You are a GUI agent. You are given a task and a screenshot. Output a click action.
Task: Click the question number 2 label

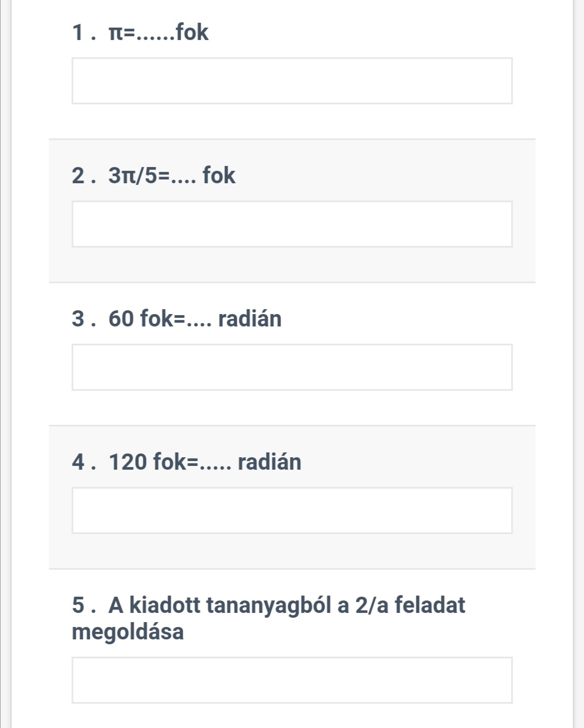78,176
